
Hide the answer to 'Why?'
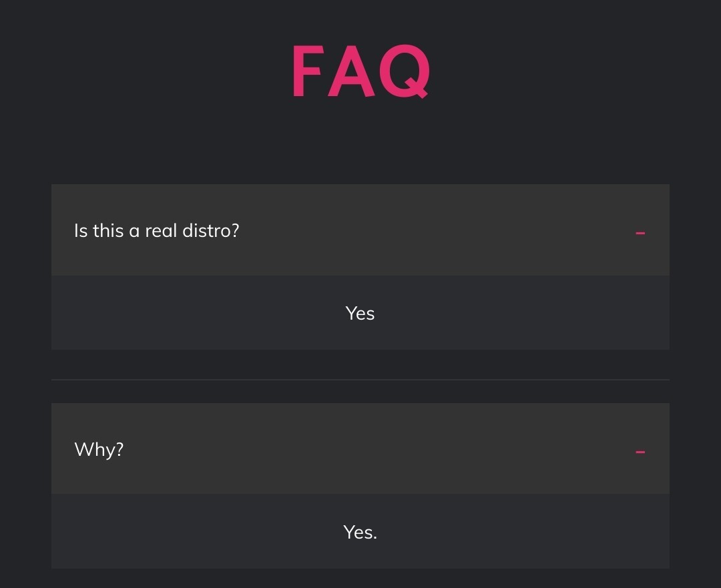(x=640, y=452)
